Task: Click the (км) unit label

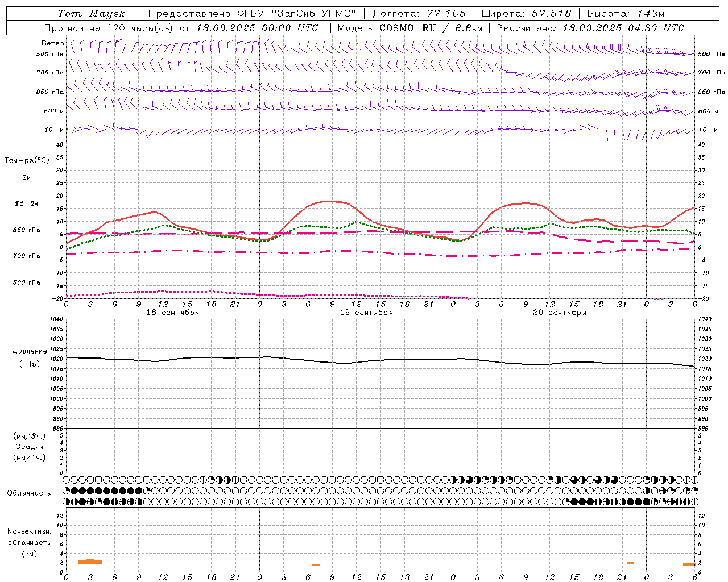Action: 29,554
